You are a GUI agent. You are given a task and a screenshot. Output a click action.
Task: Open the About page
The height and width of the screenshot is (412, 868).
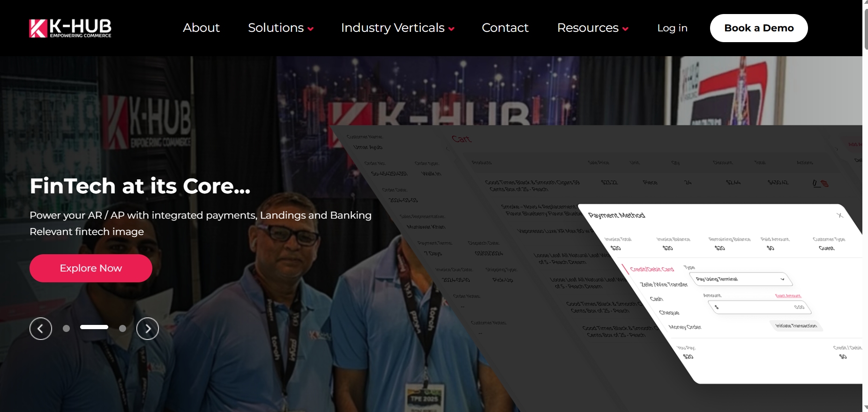tap(201, 28)
